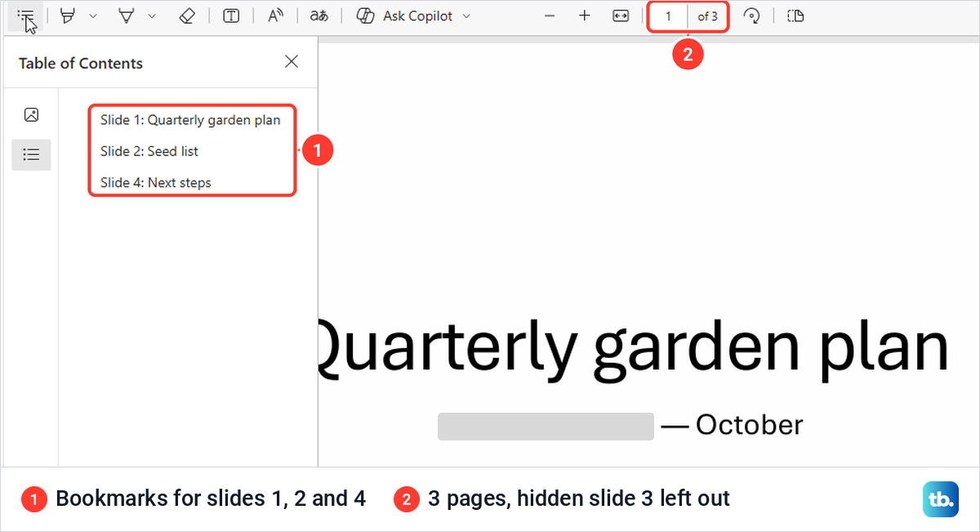Click the Table of Contents panel heading
Screen dimensions: 980x532
[81, 63]
